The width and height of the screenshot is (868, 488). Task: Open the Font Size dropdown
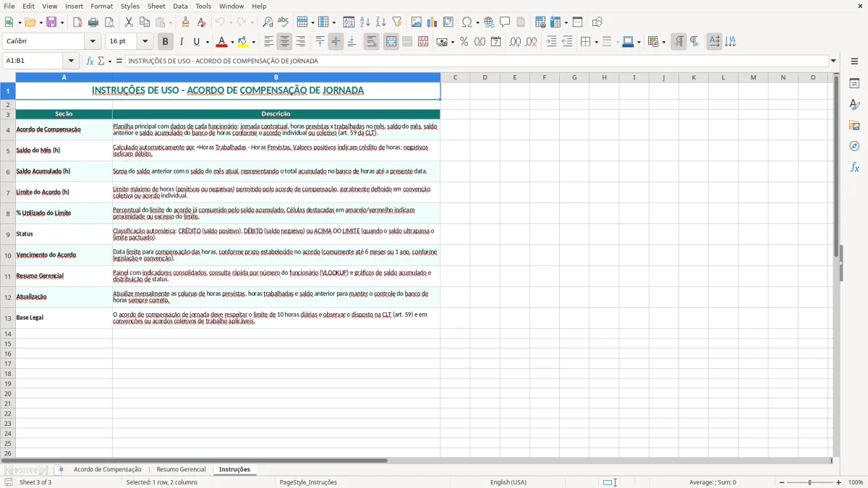tap(145, 42)
